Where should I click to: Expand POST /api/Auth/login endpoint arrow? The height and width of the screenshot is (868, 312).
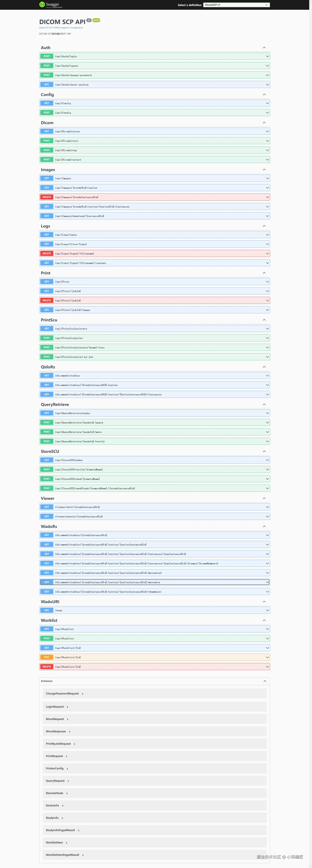click(267, 56)
